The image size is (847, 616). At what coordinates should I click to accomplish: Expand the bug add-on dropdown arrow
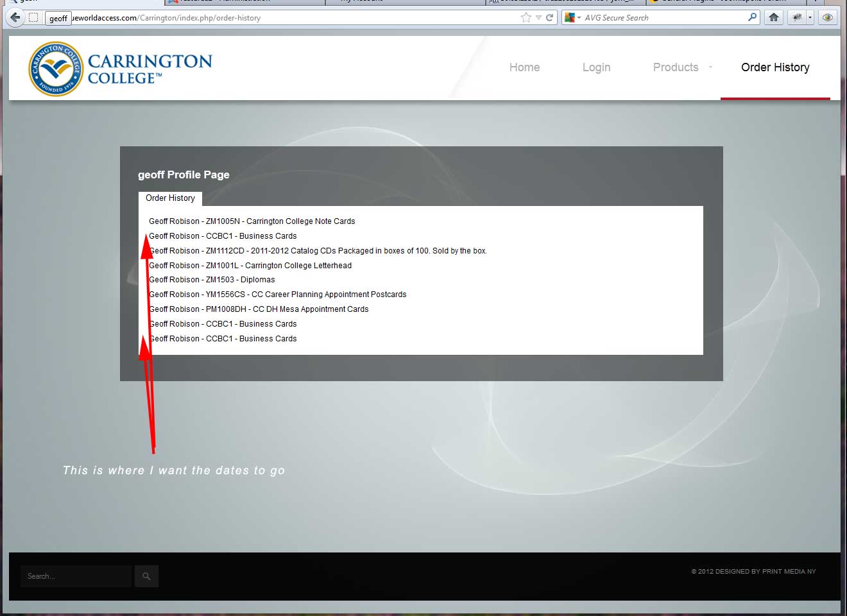[810, 18]
